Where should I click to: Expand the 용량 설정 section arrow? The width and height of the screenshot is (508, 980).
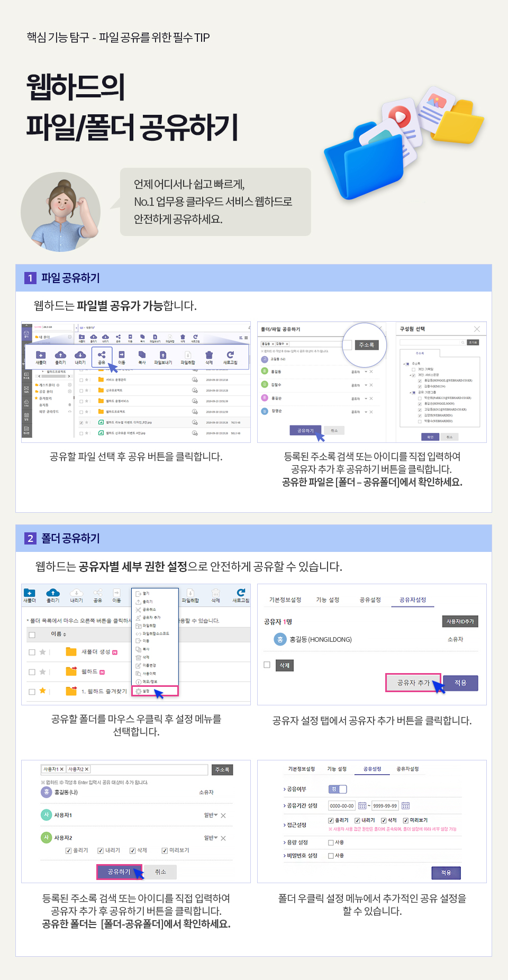pyautogui.click(x=285, y=842)
